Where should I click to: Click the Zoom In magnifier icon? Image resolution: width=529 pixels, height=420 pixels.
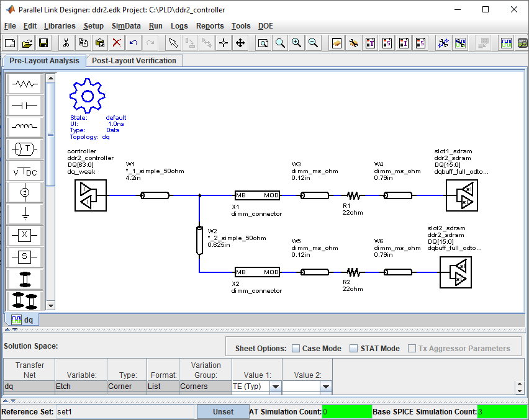[x=296, y=43]
